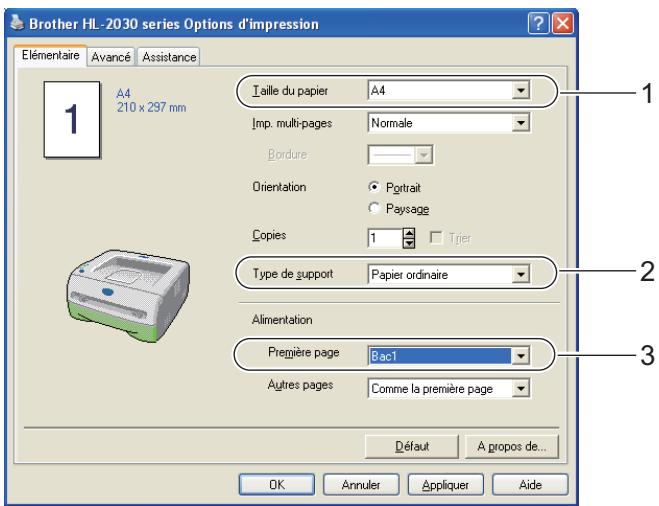The image size is (659, 506).
Task: Click the page preview thumbnail showing 1
Action: click(x=72, y=120)
